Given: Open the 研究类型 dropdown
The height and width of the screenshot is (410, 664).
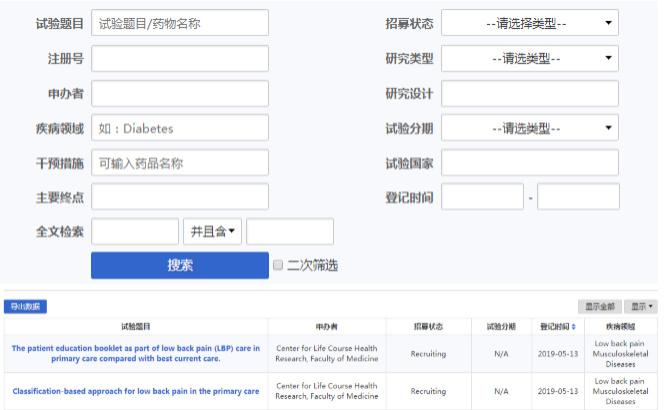Looking at the screenshot, I should click(530, 58).
